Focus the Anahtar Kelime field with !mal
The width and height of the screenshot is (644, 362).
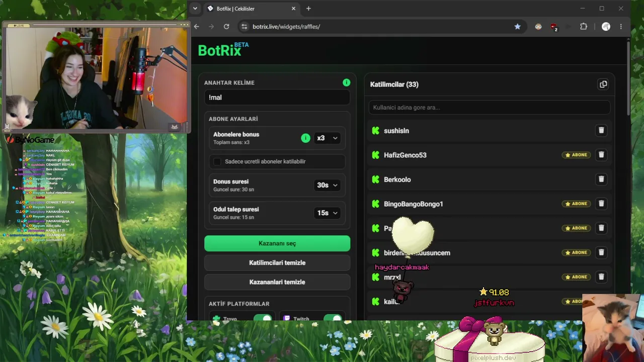[x=277, y=98]
